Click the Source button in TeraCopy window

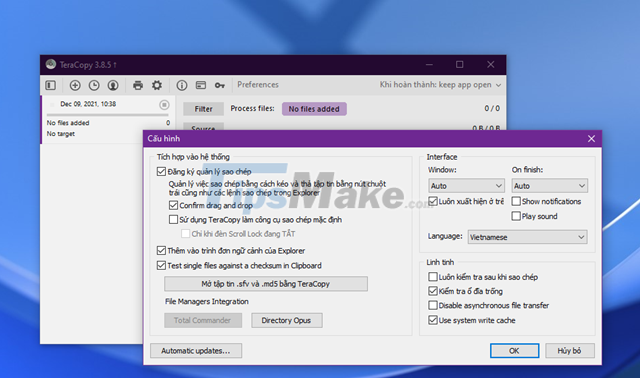coord(203,127)
